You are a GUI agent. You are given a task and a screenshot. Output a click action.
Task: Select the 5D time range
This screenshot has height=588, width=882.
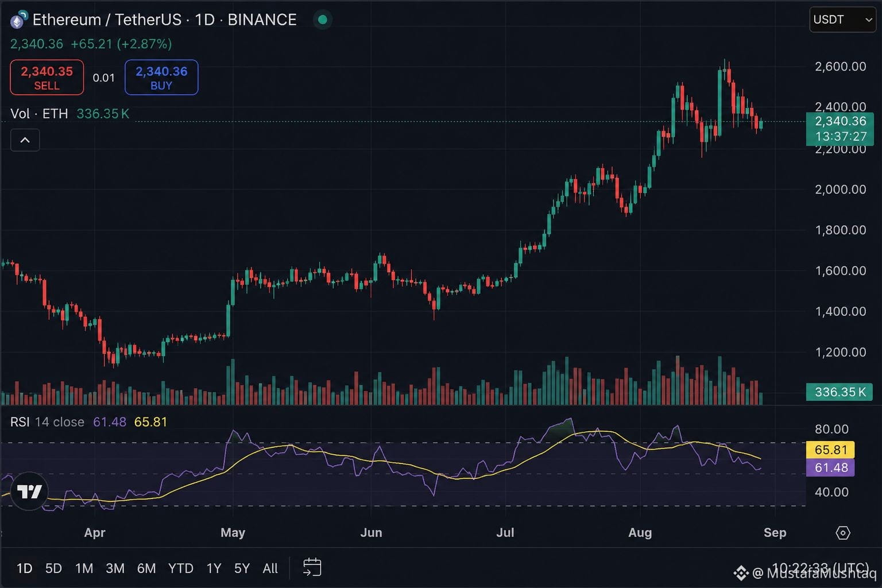coord(53,568)
